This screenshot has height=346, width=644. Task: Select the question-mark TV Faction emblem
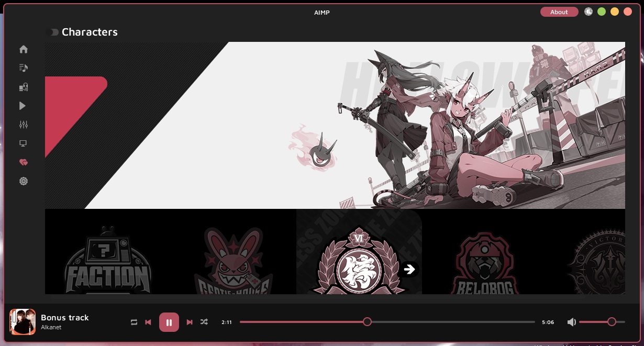click(x=108, y=260)
